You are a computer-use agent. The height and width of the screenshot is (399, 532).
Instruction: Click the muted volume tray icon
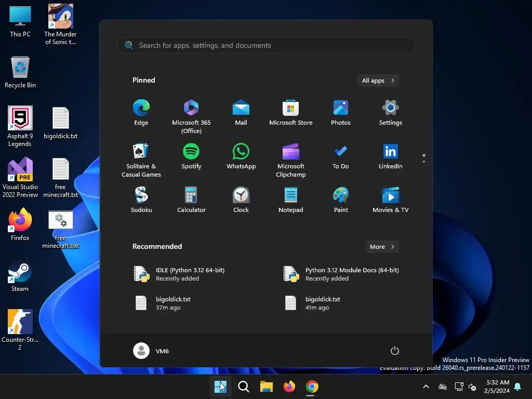tap(472, 387)
